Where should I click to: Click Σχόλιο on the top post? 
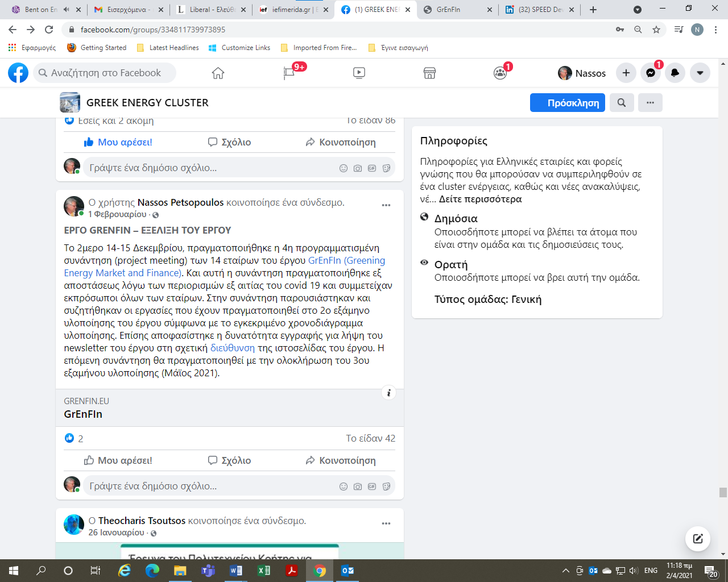tap(229, 142)
